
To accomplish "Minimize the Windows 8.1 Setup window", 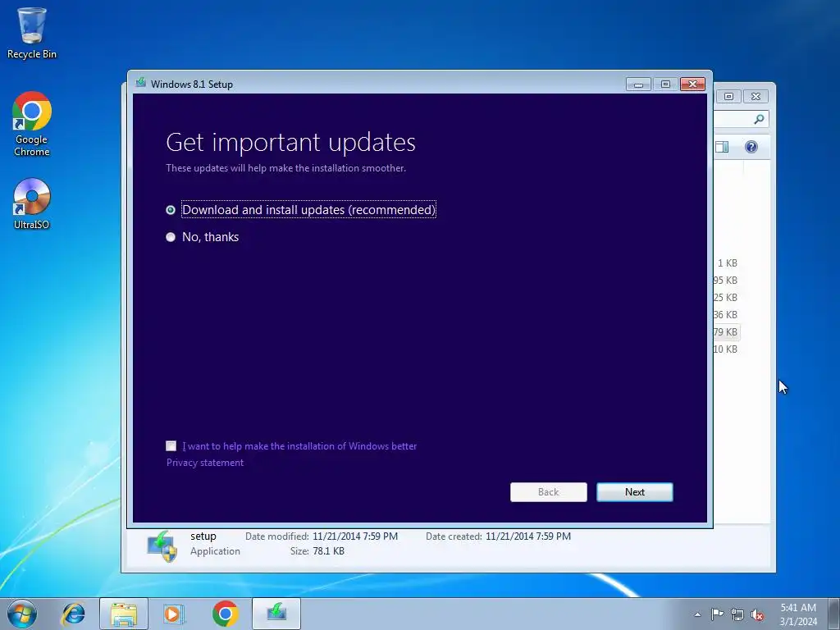I will pos(638,84).
